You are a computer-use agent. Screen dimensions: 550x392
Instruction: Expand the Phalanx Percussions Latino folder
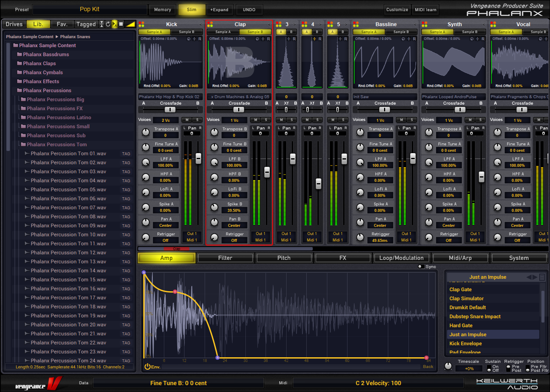(x=23, y=118)
